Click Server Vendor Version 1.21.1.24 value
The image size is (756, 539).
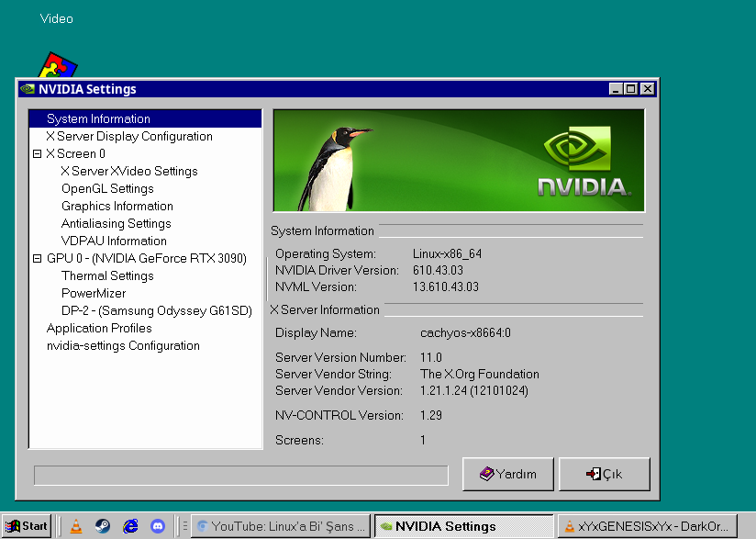coord(474,390)
